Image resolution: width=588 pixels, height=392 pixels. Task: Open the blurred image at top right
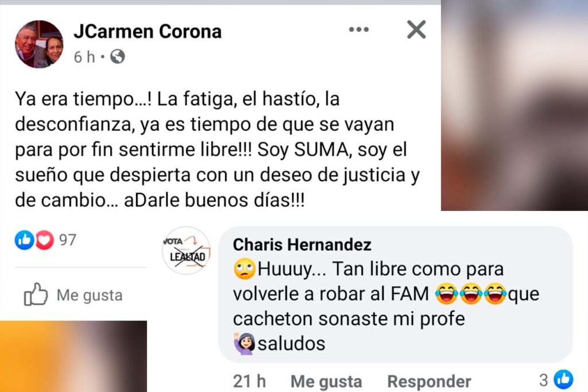514,106
